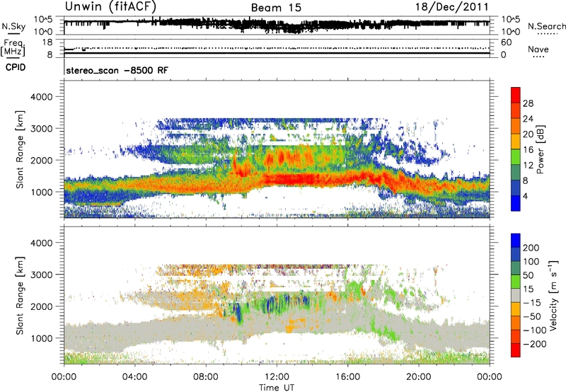
Task: Click the 'Freq. [MHz]' axis label
Action: 13,47
